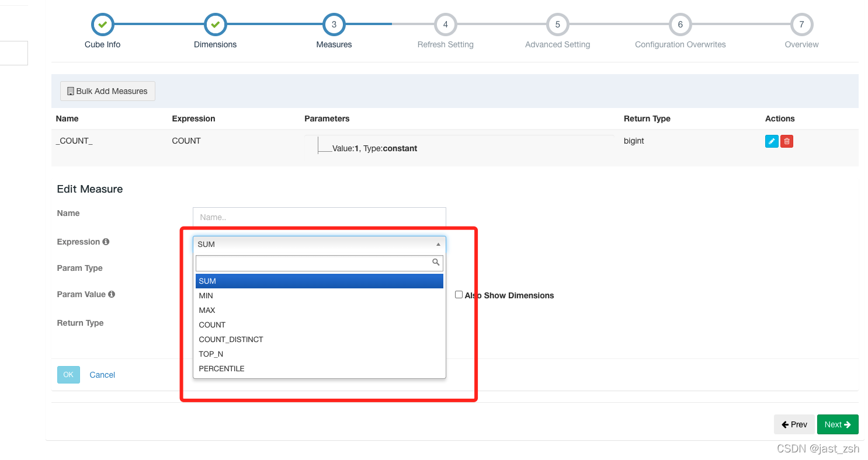Click the Expression column header

193,119
